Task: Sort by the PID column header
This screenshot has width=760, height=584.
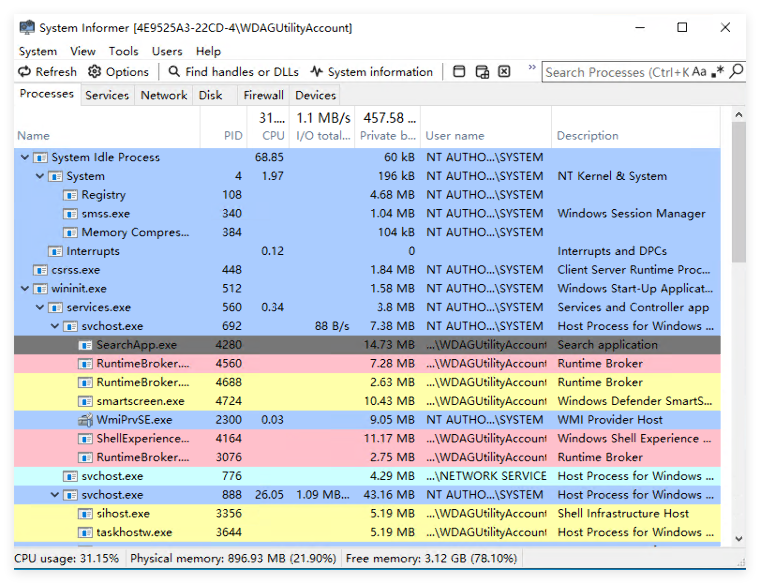Action: 223,127
